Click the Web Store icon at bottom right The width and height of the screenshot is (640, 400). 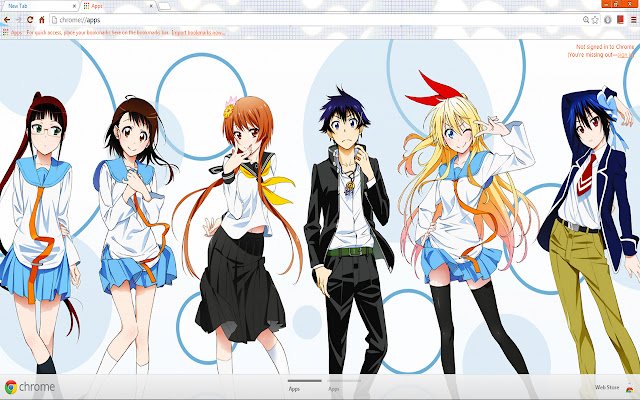tap(630, 388)
